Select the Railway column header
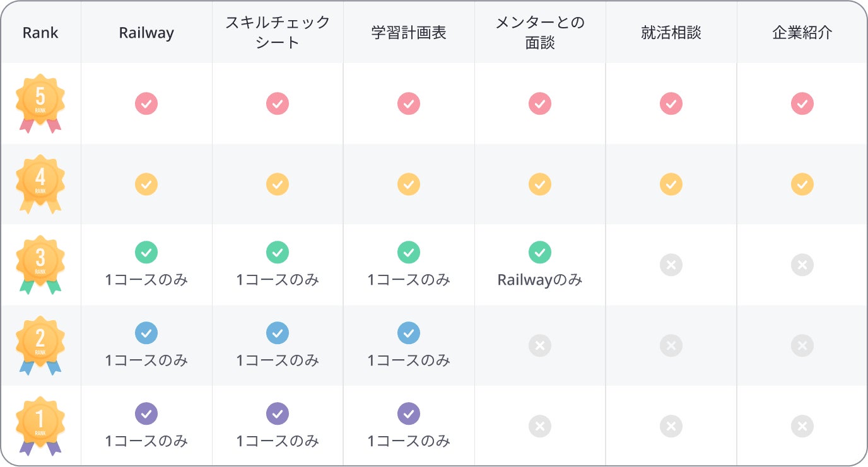 [x=146, y=33]
